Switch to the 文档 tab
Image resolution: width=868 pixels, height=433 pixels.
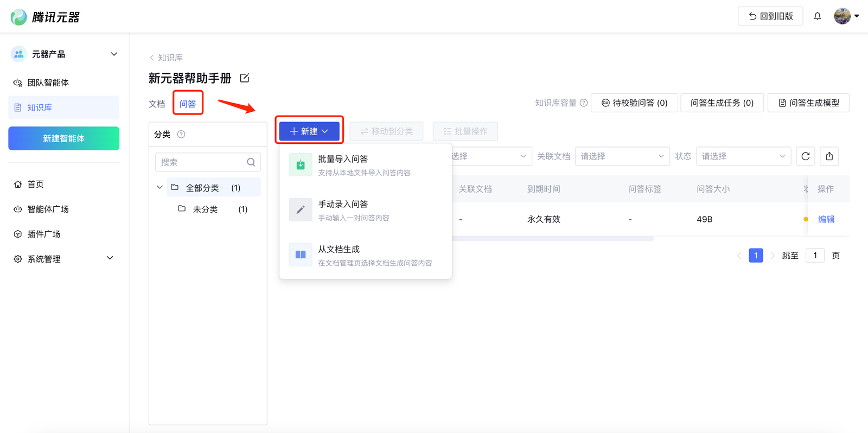click(157, 104)
